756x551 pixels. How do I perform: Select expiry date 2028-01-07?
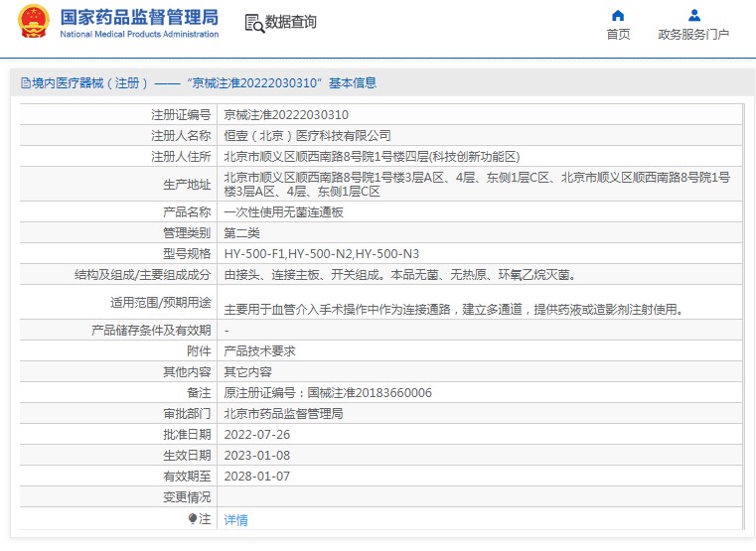tap(257, 477)
